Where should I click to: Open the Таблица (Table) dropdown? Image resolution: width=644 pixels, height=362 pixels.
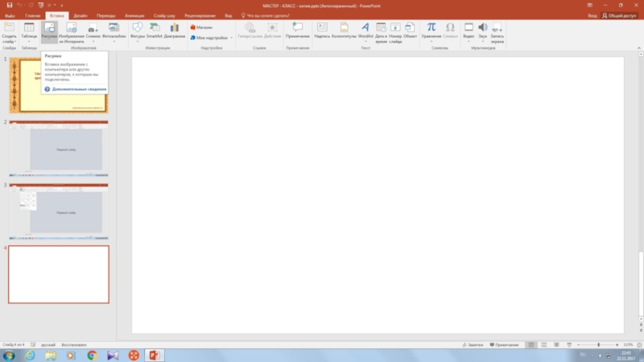click(x=29, y=31)
